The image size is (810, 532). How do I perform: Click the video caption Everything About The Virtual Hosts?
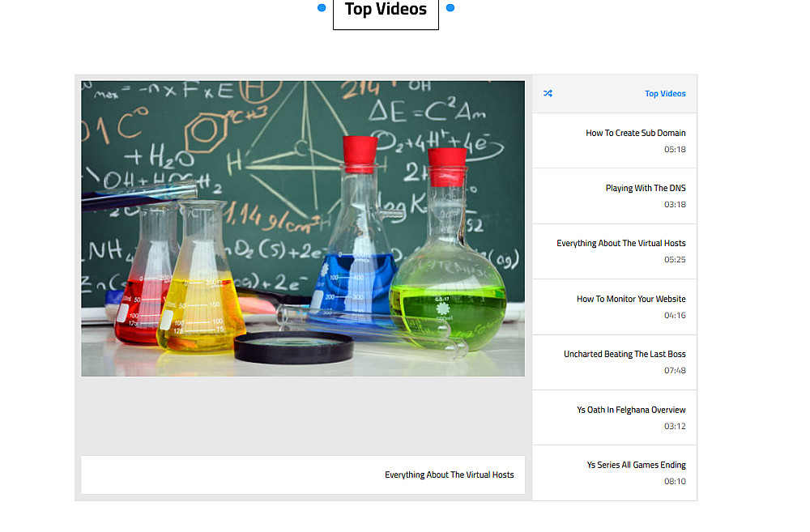click(449, 475)
